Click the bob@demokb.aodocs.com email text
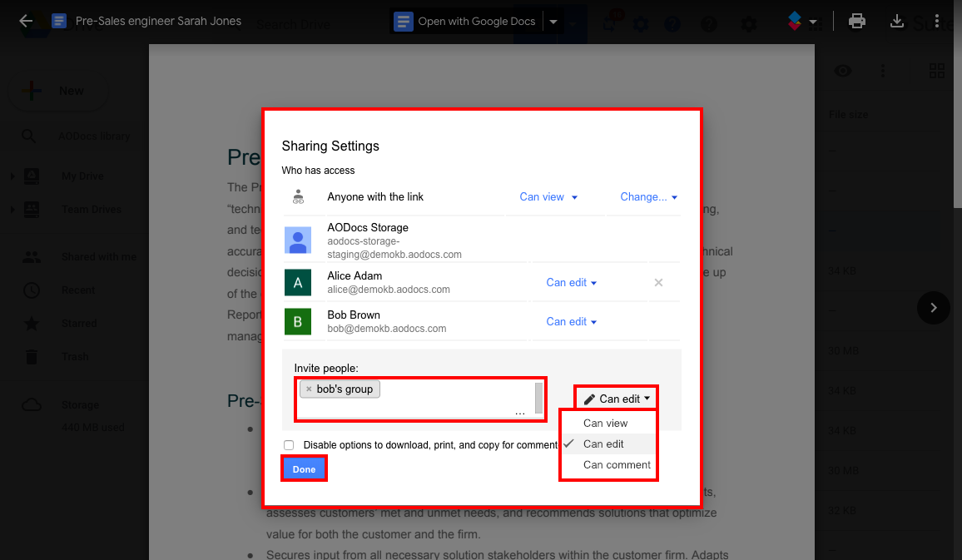This screenshot has width=962, height=560. click(x=386, y=329)
